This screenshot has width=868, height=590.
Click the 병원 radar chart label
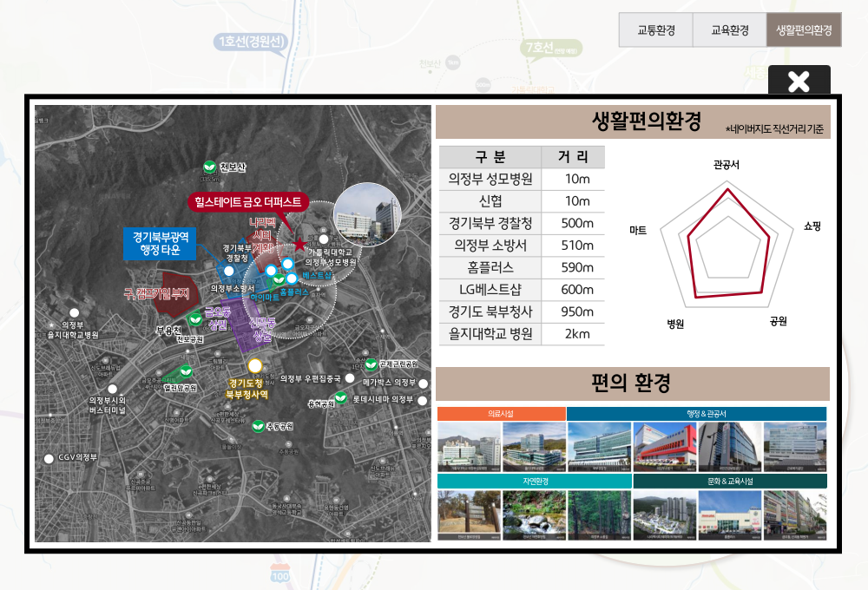point(675,324)
